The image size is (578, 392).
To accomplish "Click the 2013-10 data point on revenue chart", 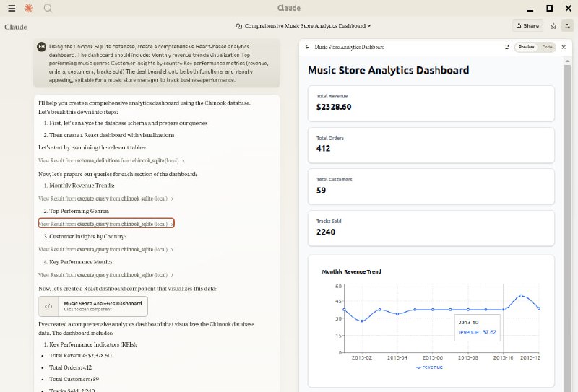I will [504, 310].
